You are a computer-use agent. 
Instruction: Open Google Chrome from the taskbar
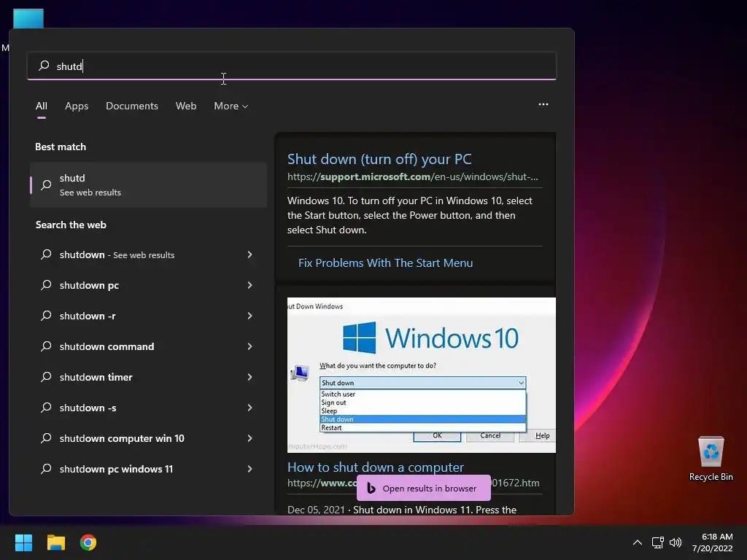click(88, 542)
